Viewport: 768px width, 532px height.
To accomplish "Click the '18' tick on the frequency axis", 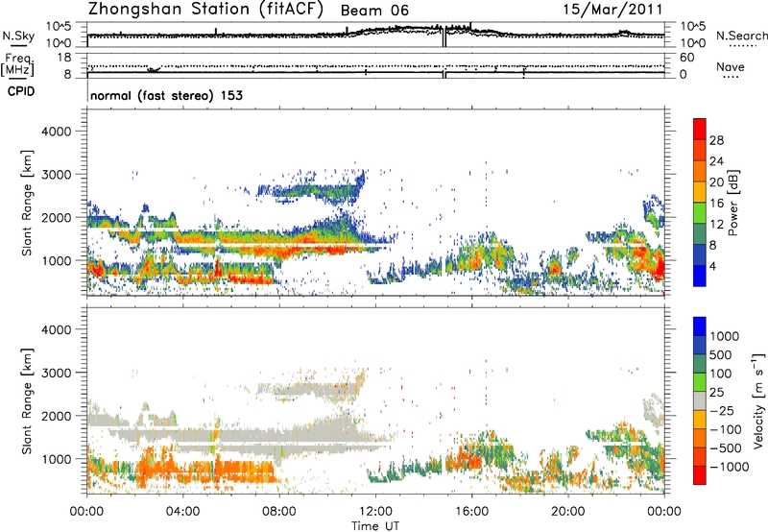I will pyautogui.click(x=64, y=58).
